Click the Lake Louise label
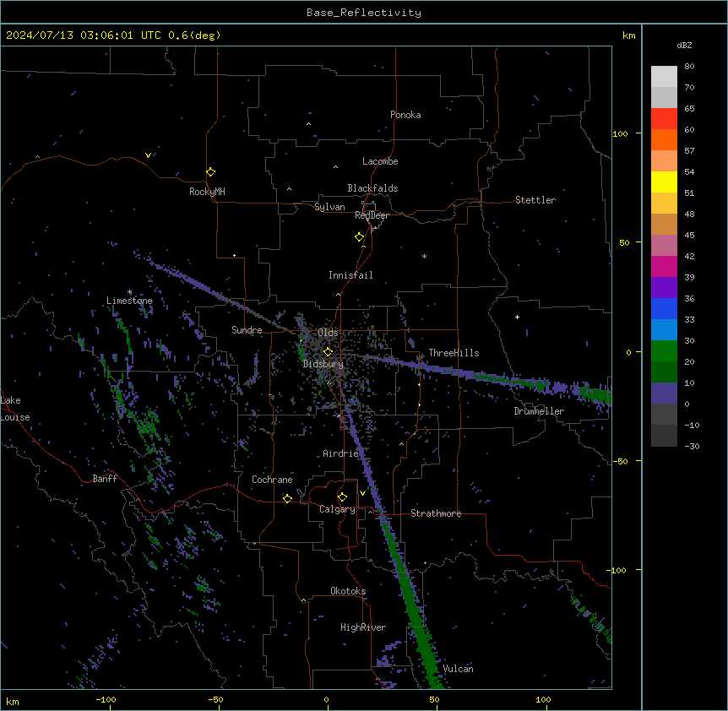Viewport: 728px width, 711px height. click(15, 409)
